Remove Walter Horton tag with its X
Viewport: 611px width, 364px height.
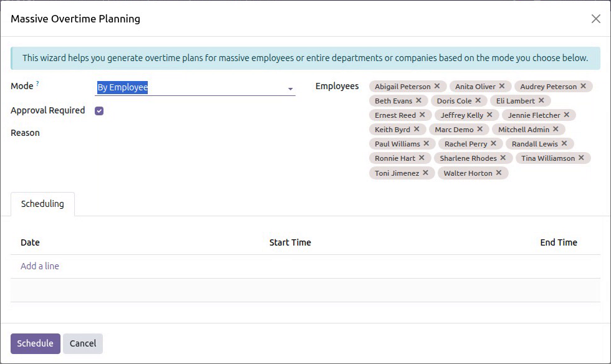coord(499,173)
